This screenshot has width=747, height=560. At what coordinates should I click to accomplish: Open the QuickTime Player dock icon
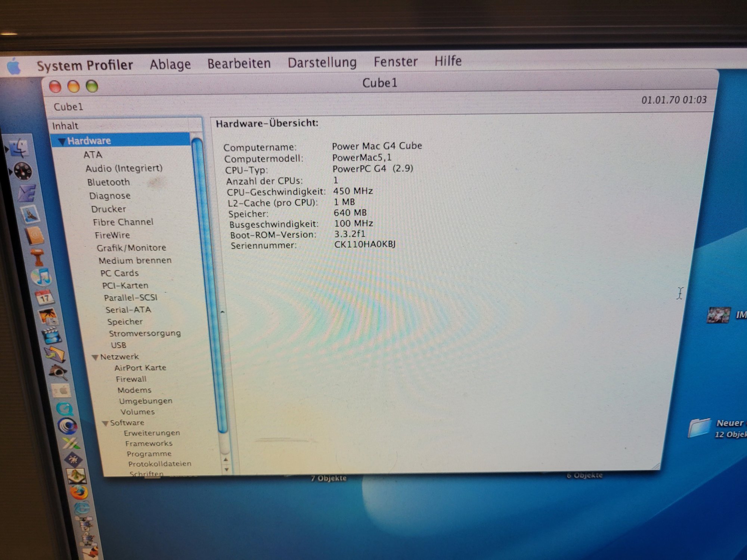pos(65,409)
